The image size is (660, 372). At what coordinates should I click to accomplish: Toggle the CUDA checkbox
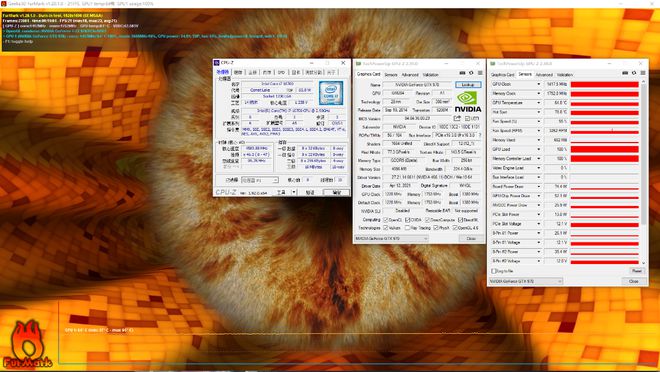tap(407, 220)
